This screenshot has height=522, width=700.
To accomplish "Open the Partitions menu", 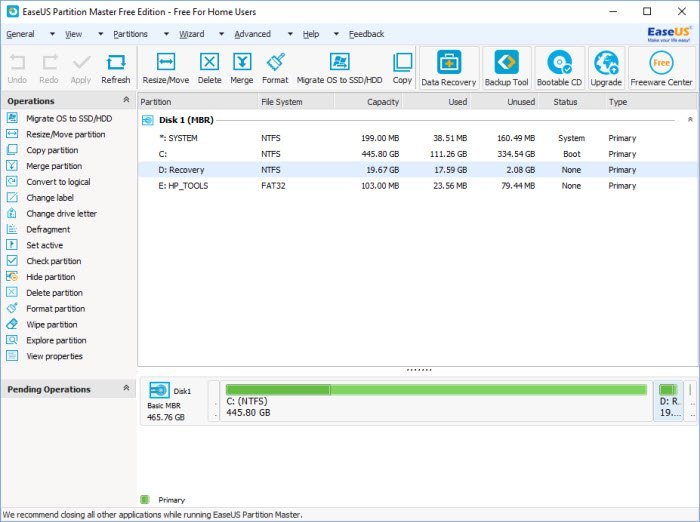I will point(130,34).
